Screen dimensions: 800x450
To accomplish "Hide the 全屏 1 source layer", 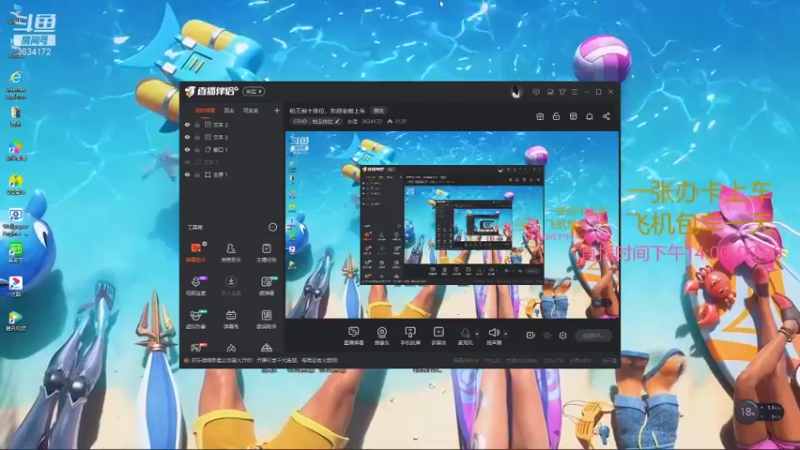I will pos(187,174).
